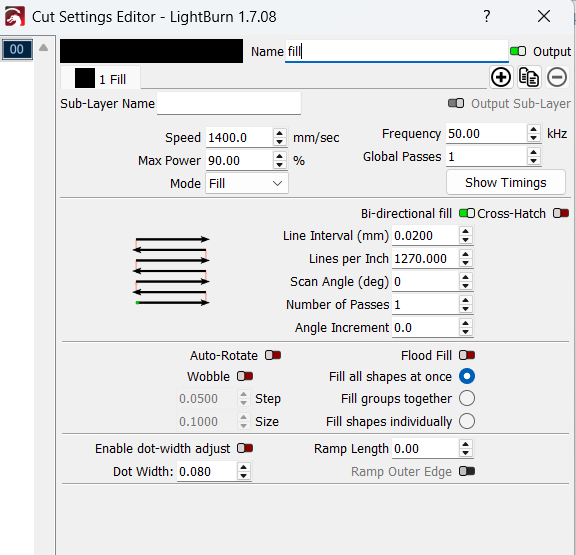The image size is (576, 555).
Task: Enable the Cross-Hatch switch
Action: [561, 213]
